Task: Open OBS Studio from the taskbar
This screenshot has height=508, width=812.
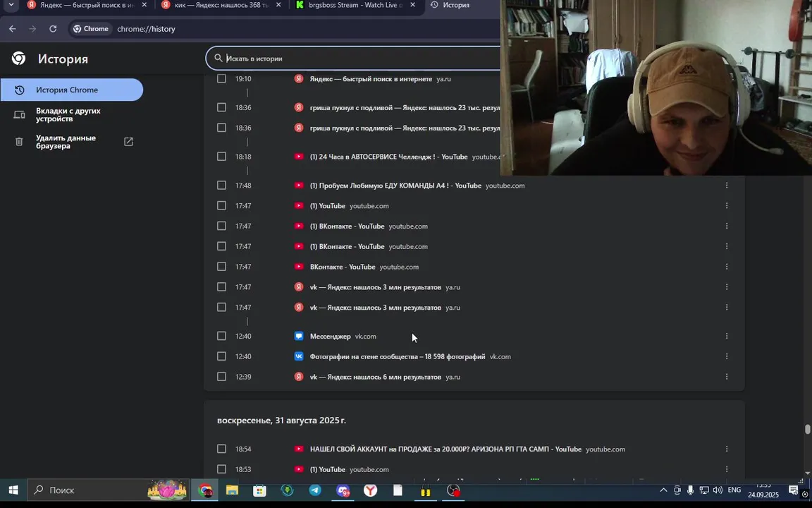Action: click(453, 490)
